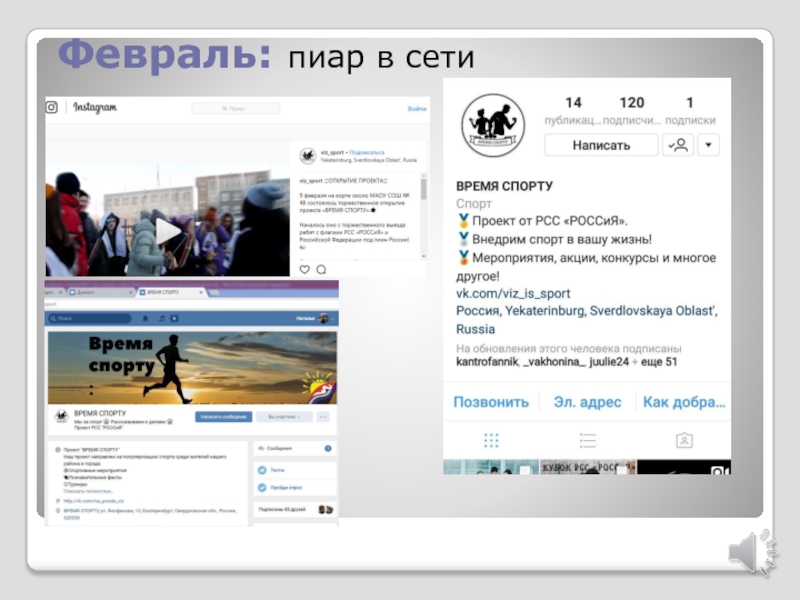Image resolution: width=800 pixels, height=600 pixels.
Task: Click scrollbar of Instagram post caption
Action: click(423, 189)
